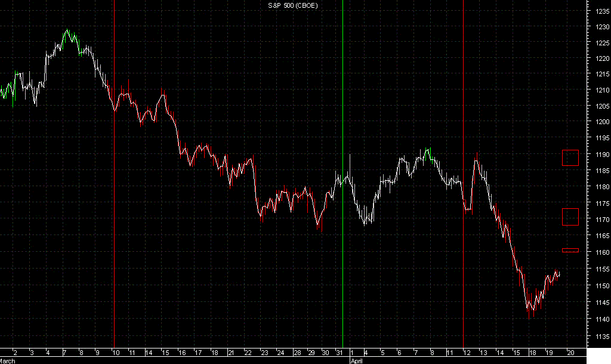This screenshot has height=364, width=611.
Task: Click the date label 20 at far right
Action: coord(572,352)
